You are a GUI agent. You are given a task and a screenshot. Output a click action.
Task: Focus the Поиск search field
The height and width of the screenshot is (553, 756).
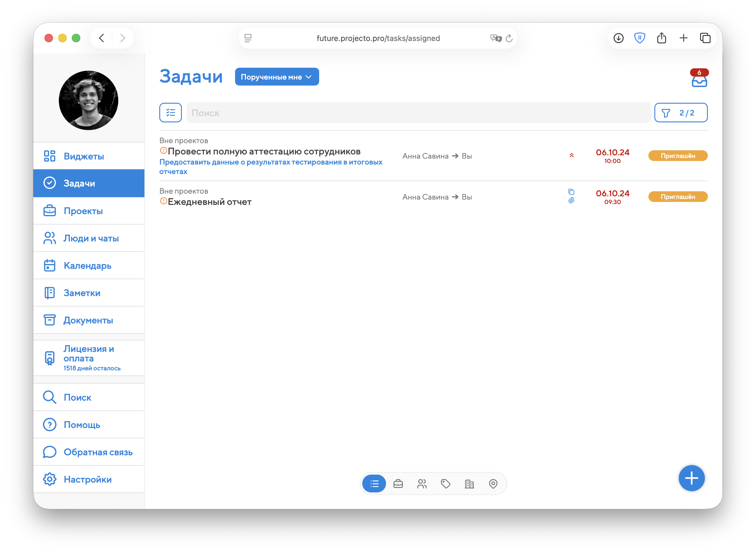point(418,113)
